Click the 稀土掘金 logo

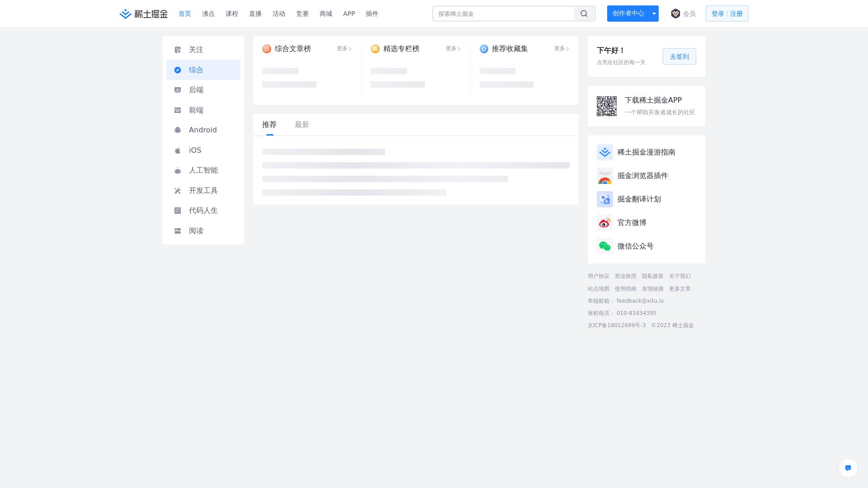point(143,14)
